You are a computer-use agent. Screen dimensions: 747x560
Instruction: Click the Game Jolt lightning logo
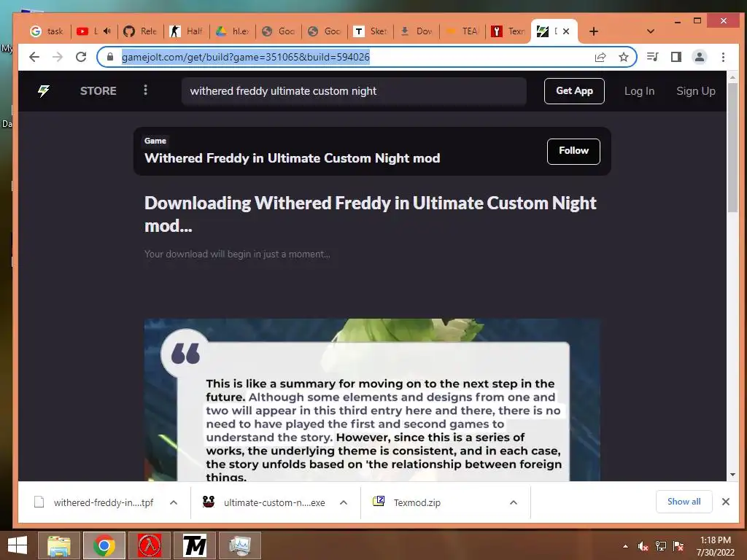(x=43, y=91)
